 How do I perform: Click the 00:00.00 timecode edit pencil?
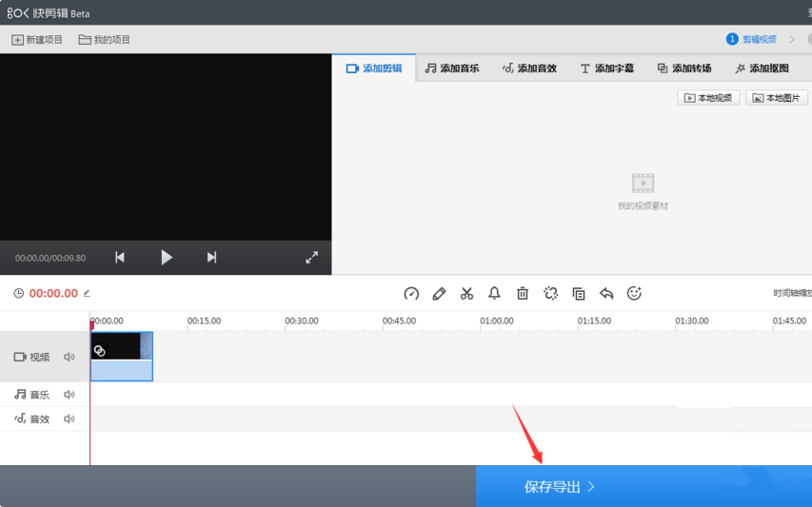[88, 294]
